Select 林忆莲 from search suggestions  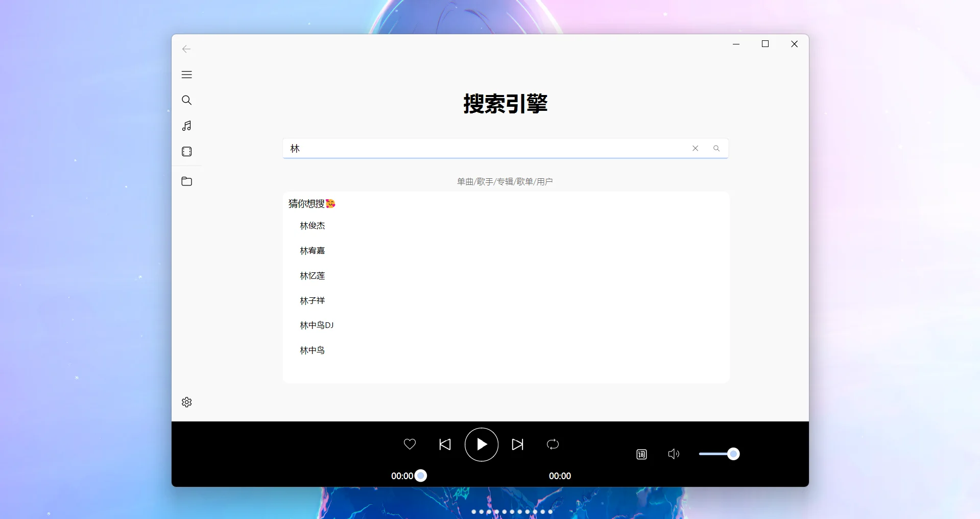point(313,275)
